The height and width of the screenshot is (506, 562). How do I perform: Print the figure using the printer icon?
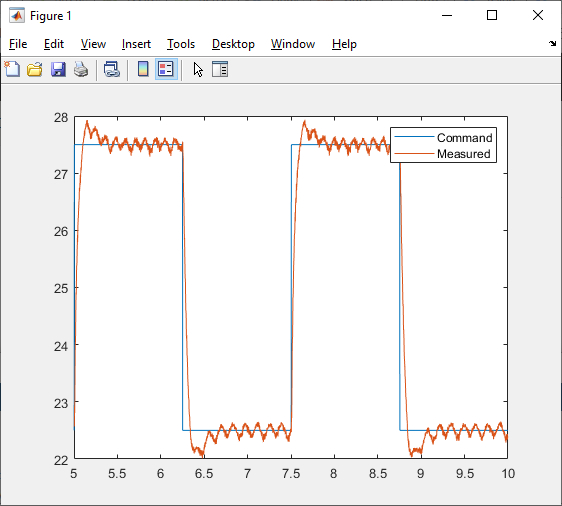click(81, 69)
